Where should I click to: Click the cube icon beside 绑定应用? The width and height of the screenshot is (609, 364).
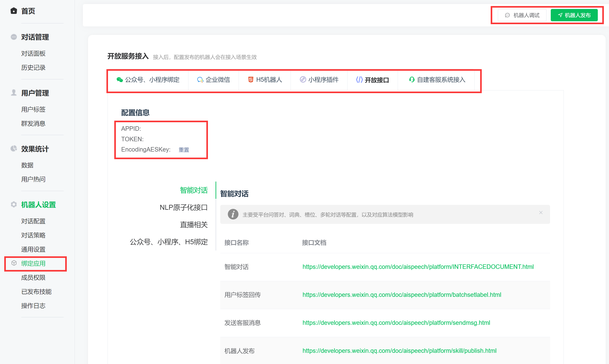pos(14,263)
